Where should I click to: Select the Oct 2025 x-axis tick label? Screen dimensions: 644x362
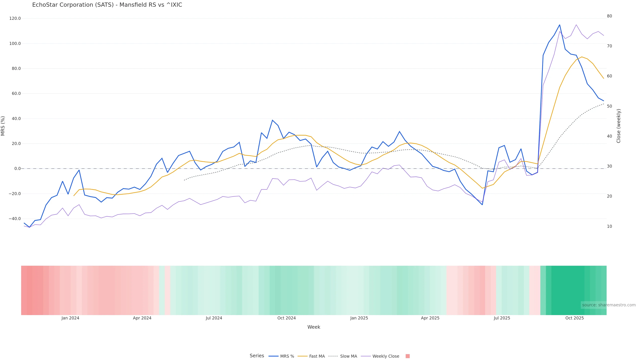tap(575, 318)
